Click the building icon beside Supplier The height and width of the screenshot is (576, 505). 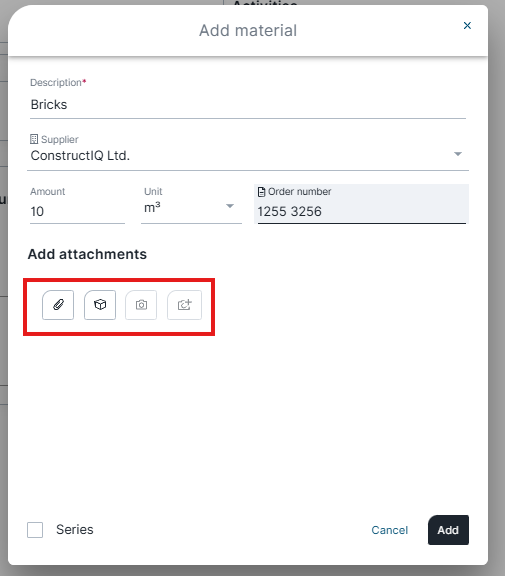[x=34, y=139]
